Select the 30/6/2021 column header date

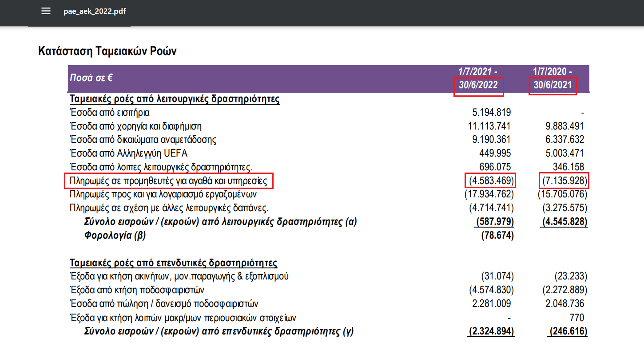coord(552,85)
